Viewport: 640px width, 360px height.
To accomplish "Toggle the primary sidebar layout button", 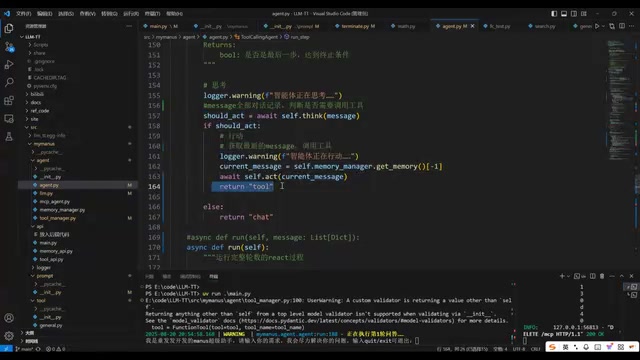I will coord(554,13).
